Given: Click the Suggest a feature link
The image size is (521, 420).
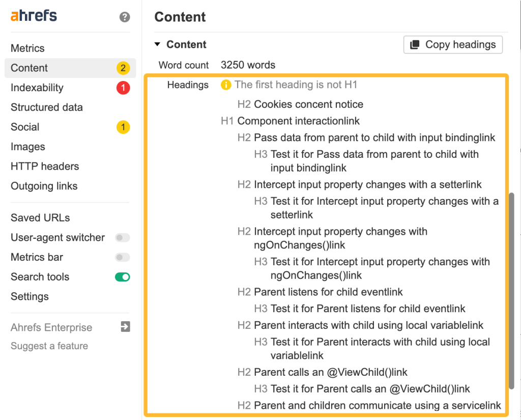Looking at the screenshot, I should (50, 346).
